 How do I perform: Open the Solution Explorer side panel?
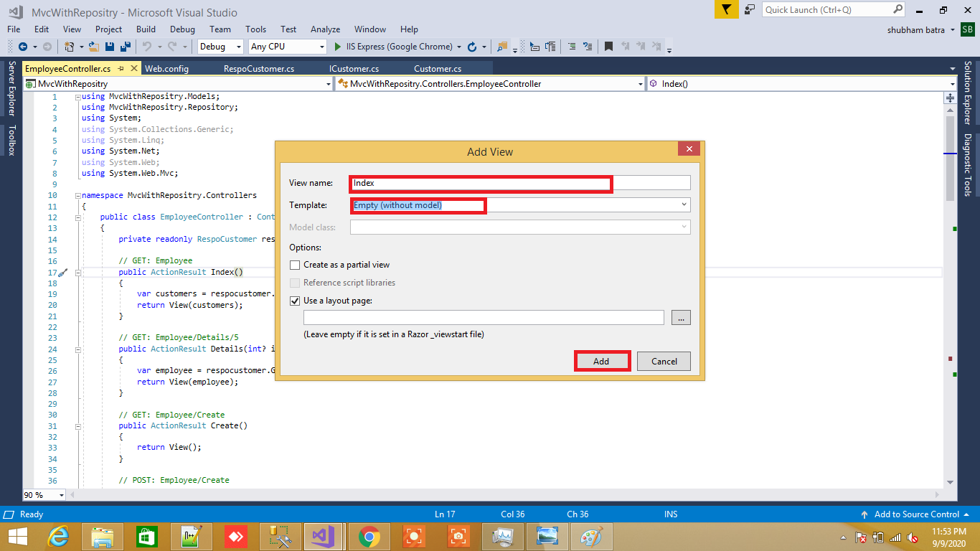pos(967,93)
